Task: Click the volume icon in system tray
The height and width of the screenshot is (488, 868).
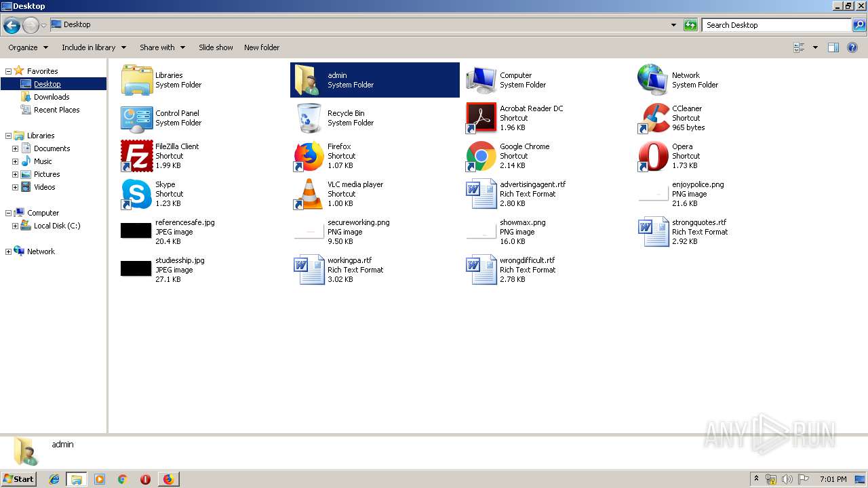Action: [x=787, y=479]
